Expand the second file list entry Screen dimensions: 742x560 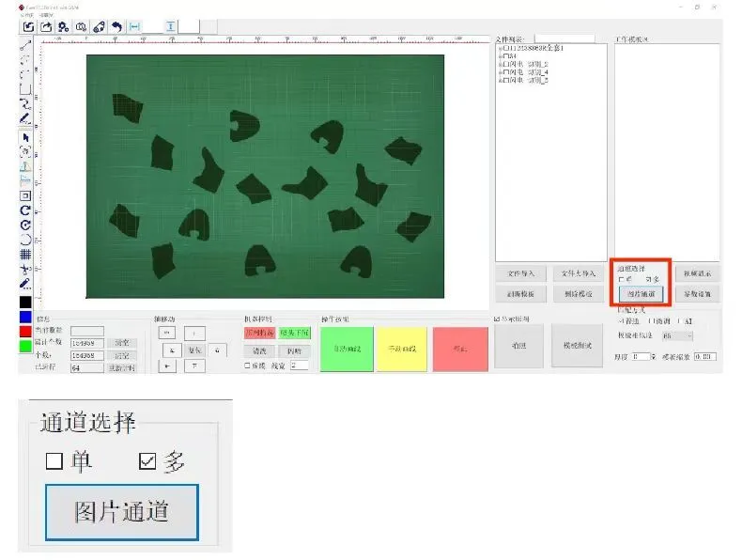(501, 56)
